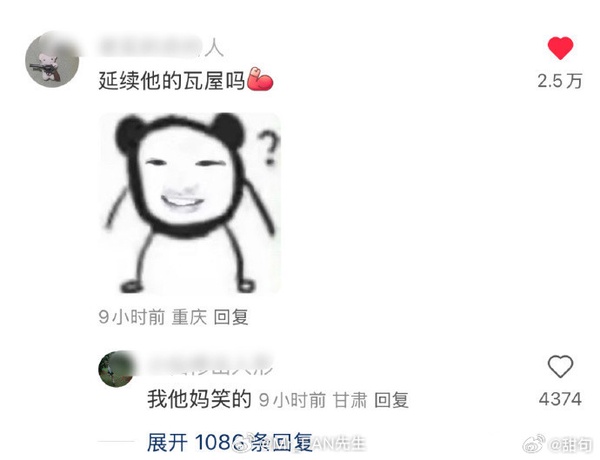Viewport: 600px width, 460px height.
Task: Select the comment text 延续他的瓦屋吗
Action: pos(172,81)
